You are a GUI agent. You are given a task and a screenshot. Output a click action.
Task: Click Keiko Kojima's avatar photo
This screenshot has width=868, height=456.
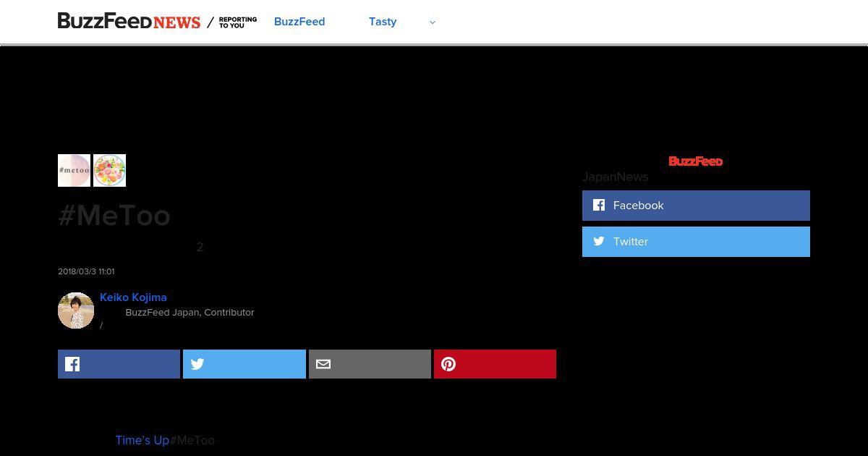tap(76, 311)
